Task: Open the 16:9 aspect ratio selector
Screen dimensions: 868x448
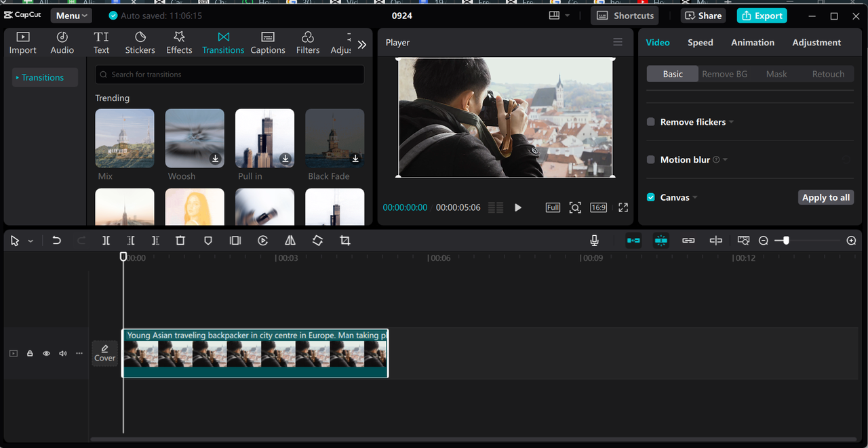Action: [x=598, y=207]
